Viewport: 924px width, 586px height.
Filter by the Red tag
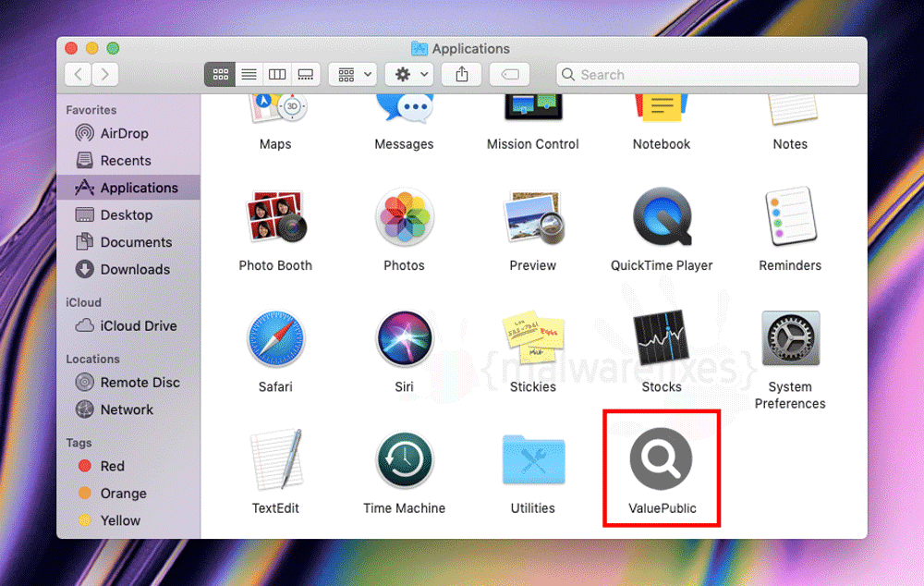coord(128,466)
